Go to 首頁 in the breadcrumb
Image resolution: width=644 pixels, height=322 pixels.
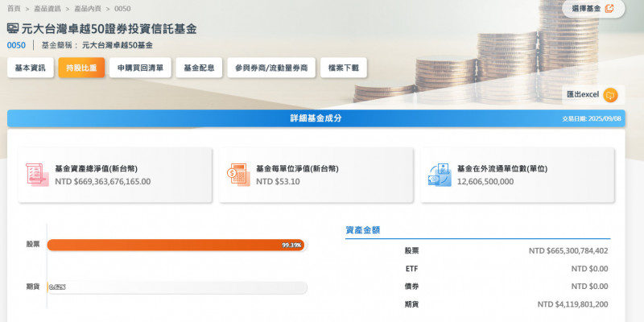click(x=14, y=9)
